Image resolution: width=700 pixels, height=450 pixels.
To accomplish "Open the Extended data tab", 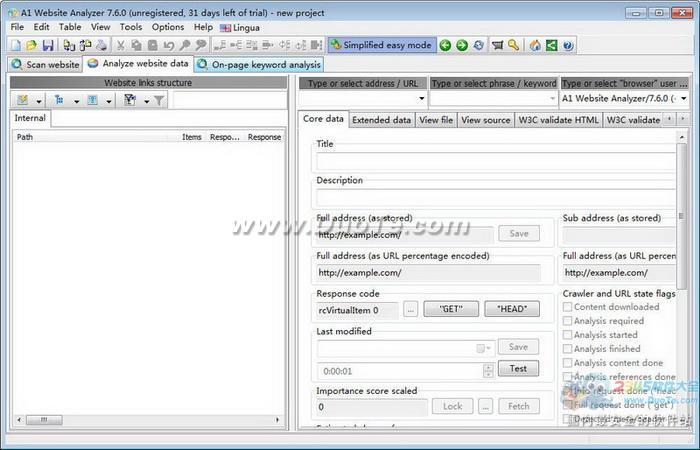I will [x=381, y=120].
